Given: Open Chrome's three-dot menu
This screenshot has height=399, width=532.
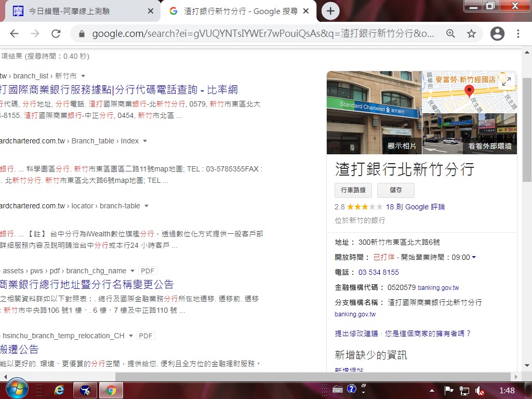Looking at the screenshot, I should [518, 34].
